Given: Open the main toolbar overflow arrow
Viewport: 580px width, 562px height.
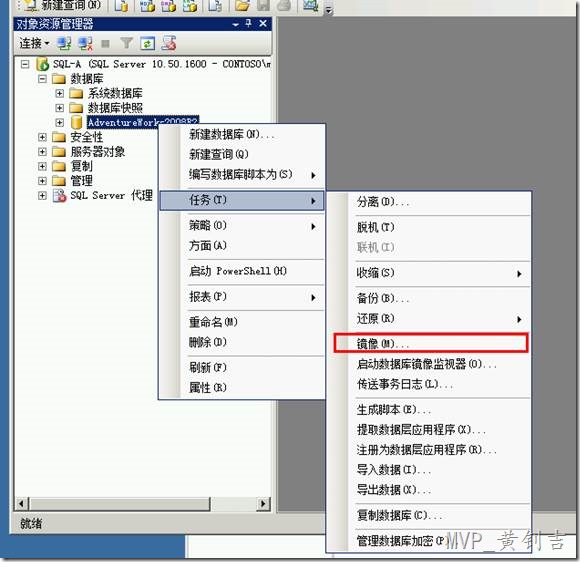Looking at the screenshot, I should [x=328, y=10].
